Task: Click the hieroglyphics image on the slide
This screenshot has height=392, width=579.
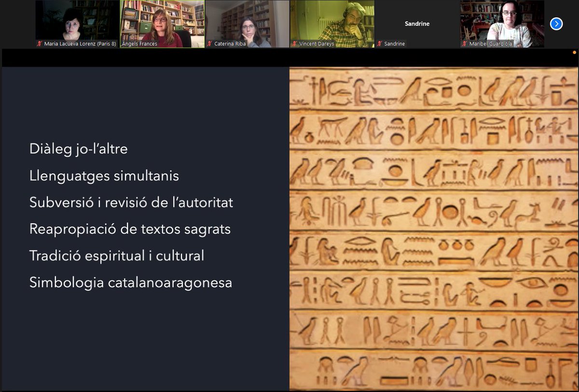Action: [434, 229]
